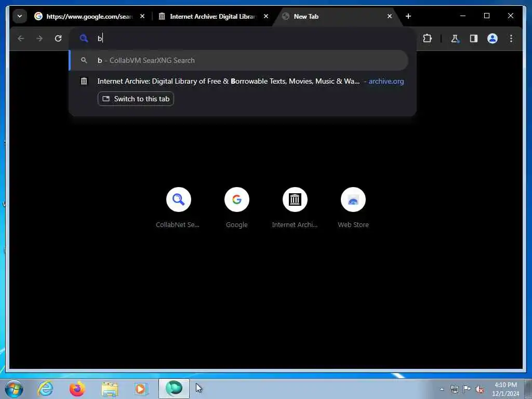Reload the page
This screenshot has width=532, height=399.
click(x=58, y=38)
